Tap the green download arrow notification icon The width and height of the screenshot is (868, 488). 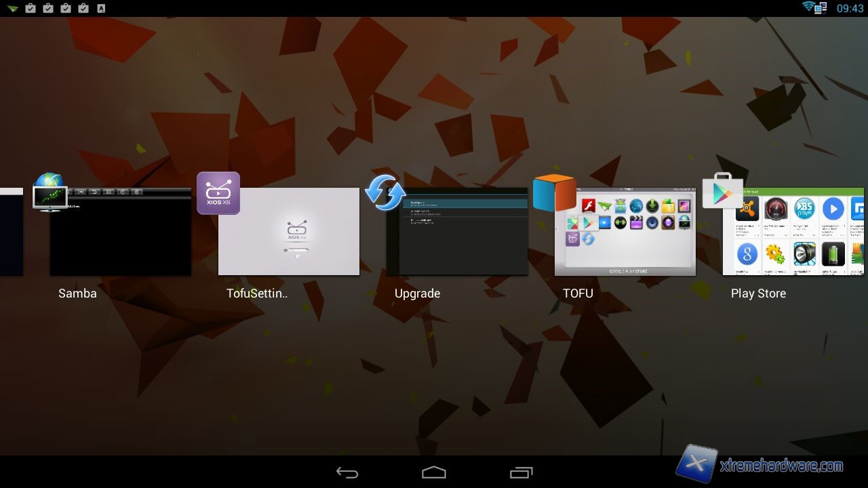[x=12, y=8]
